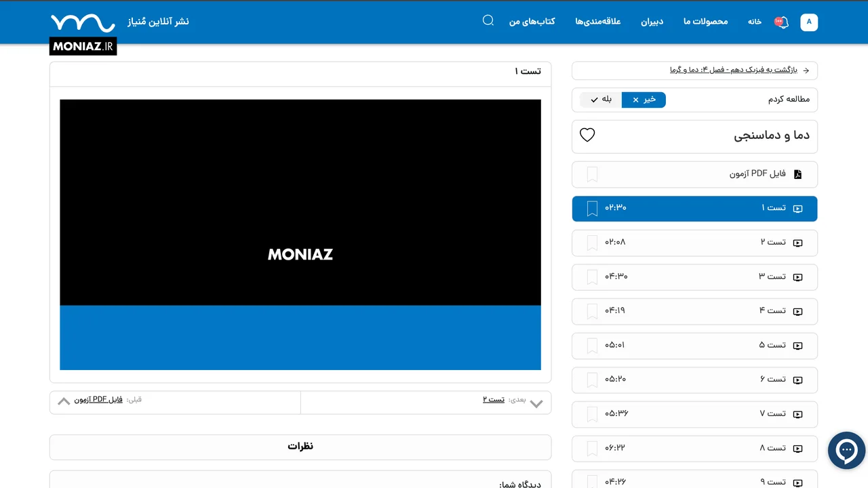The width and height of the screenshot is (868, 488).
Task: Click the up chevron beside قبلی
Action: coord(64,401)
